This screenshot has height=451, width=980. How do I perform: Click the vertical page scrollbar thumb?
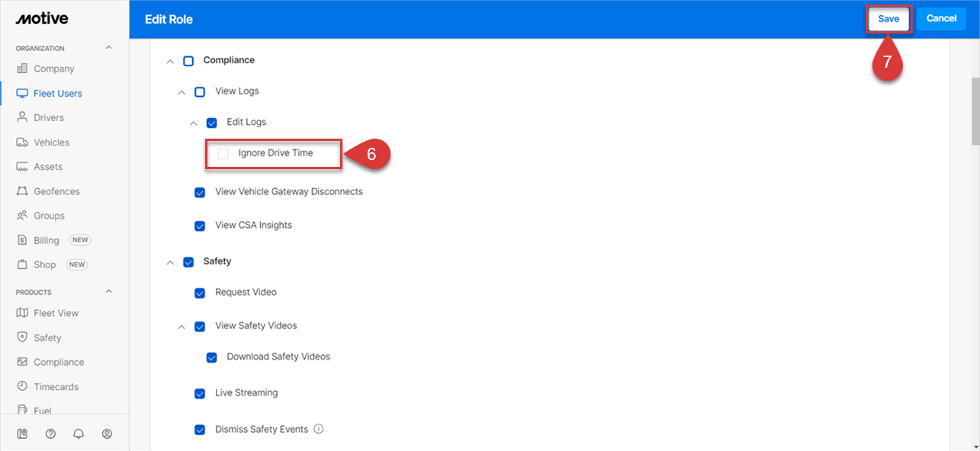click(x=975, y=110)
